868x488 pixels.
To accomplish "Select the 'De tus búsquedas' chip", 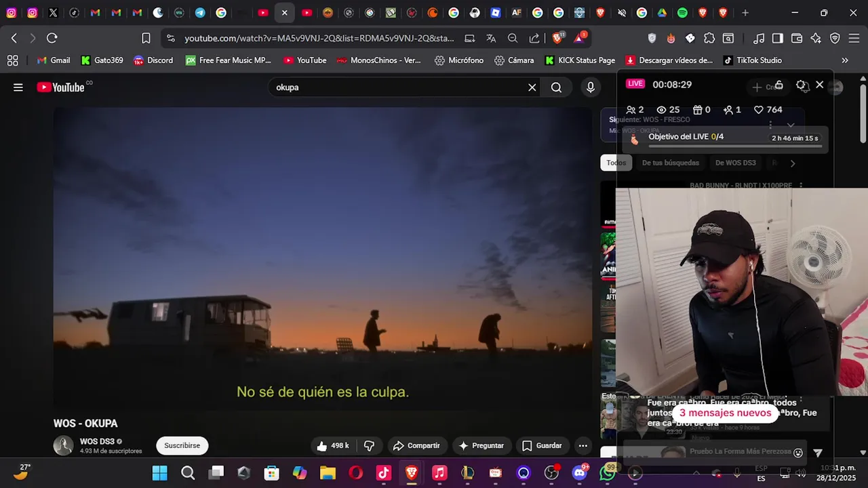I will [671, 163].
